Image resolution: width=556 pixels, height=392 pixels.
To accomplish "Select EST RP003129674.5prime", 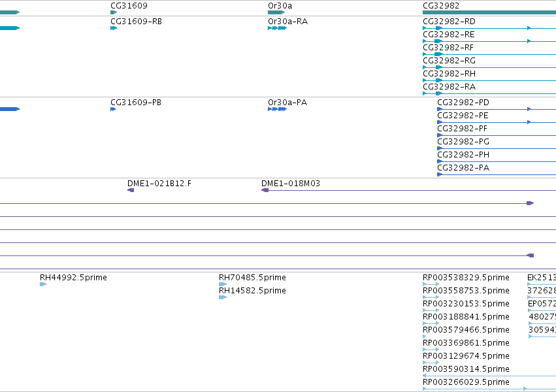I will pyautogui.click(x=466, y=356).
